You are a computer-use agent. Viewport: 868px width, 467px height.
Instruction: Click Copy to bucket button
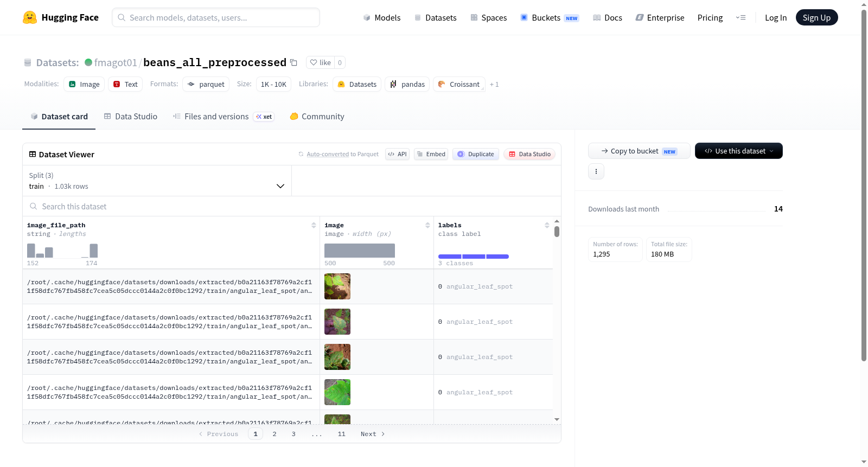639,151
